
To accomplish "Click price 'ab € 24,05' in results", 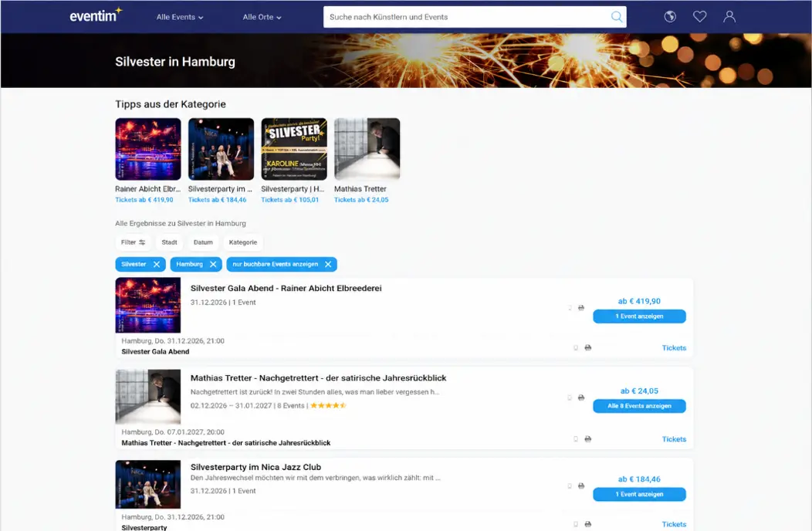I will (x=639, y=391).
